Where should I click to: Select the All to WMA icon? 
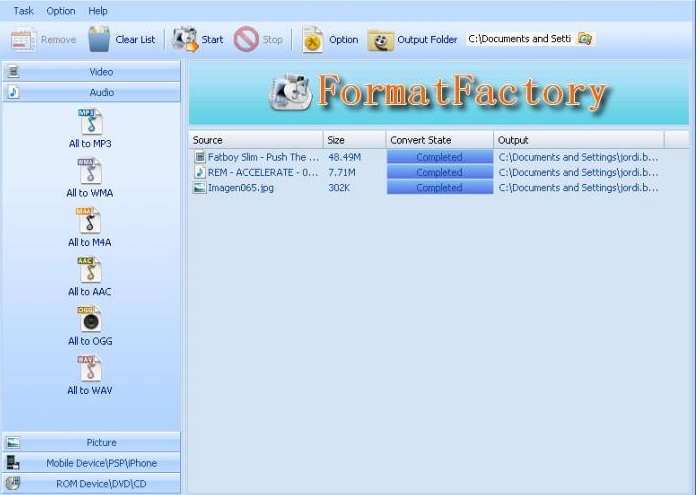coord(90,171)
